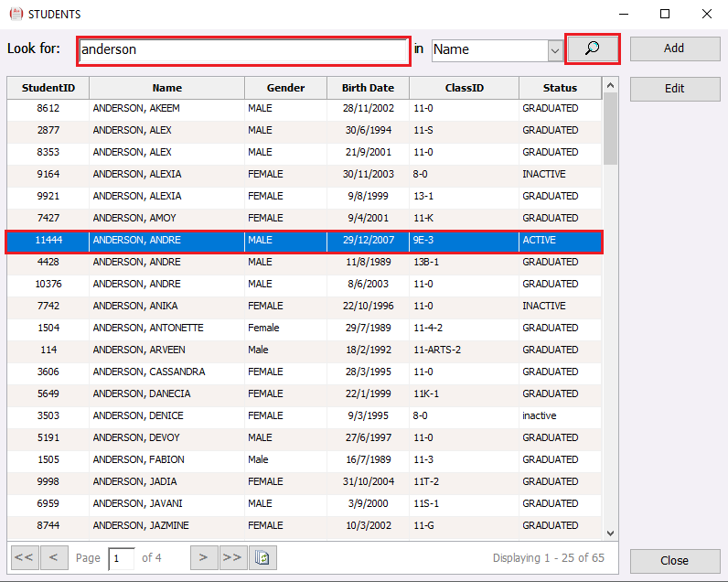Screen dimensions: 728x582
Task: Select row ANDERSON, DANECIA
Action: click(305, 393)
